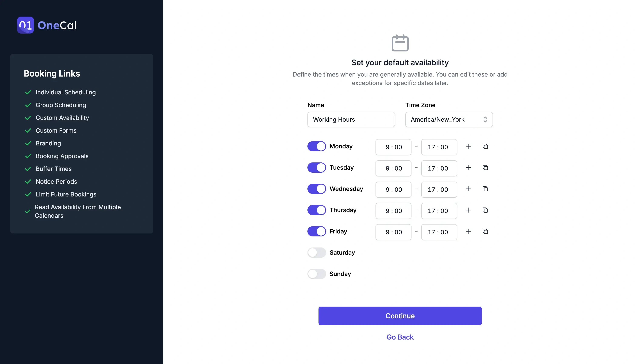This screenshot has width=637, height=364.
Task: Click the copy icon for Thursday hours
Action: 485,210
